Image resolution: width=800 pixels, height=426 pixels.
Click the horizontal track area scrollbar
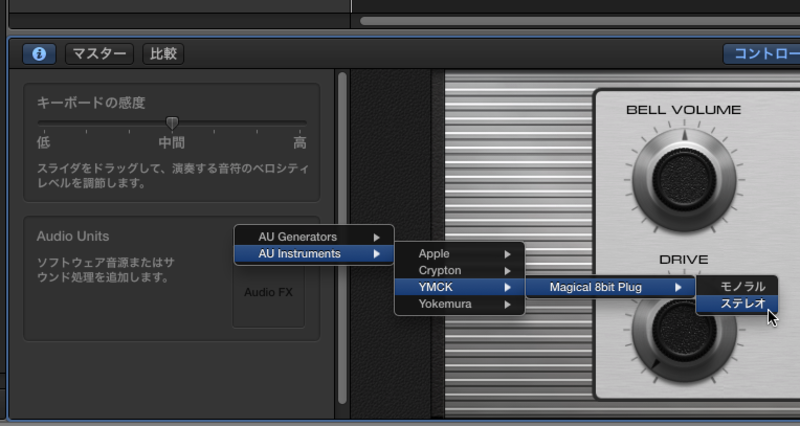pos(580,21)
